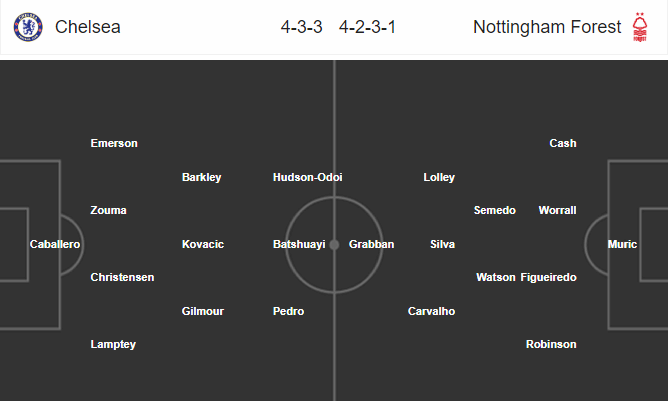Select player Hudson-Odoi in Chelsea's attack

point(308,177)
